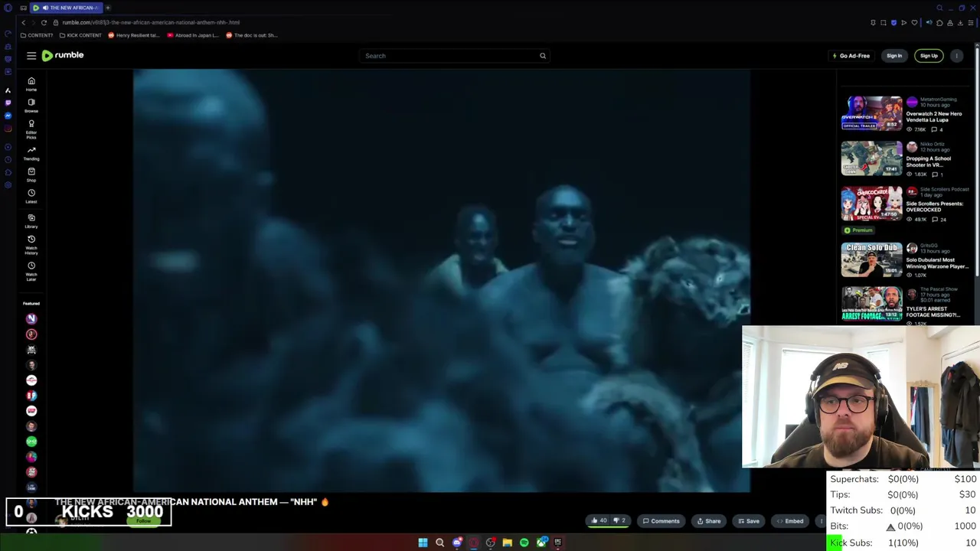Open the three-dot menu next to Sign Up
The width and height of the screenshot is (980, 551).
[957, 56]
